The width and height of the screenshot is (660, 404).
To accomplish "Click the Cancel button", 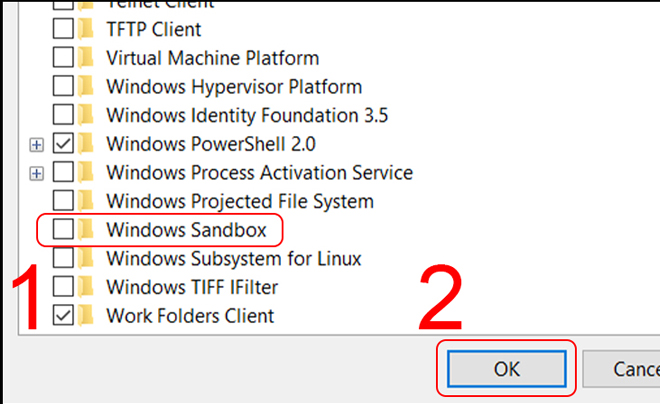I will click(621, 369).
